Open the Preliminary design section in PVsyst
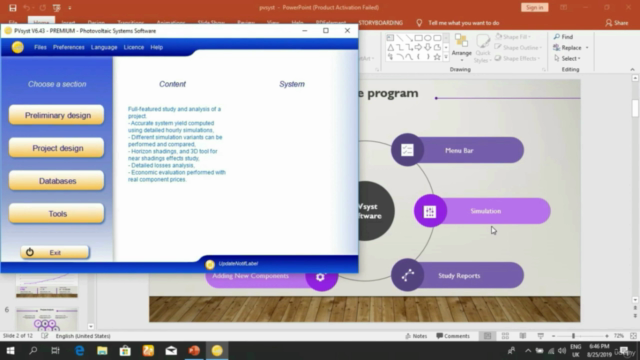The image size is (640, 360). 57,115
